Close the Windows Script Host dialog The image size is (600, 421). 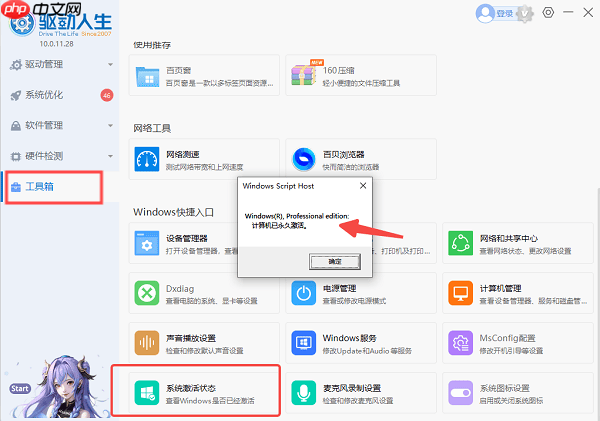pos(363,186)
